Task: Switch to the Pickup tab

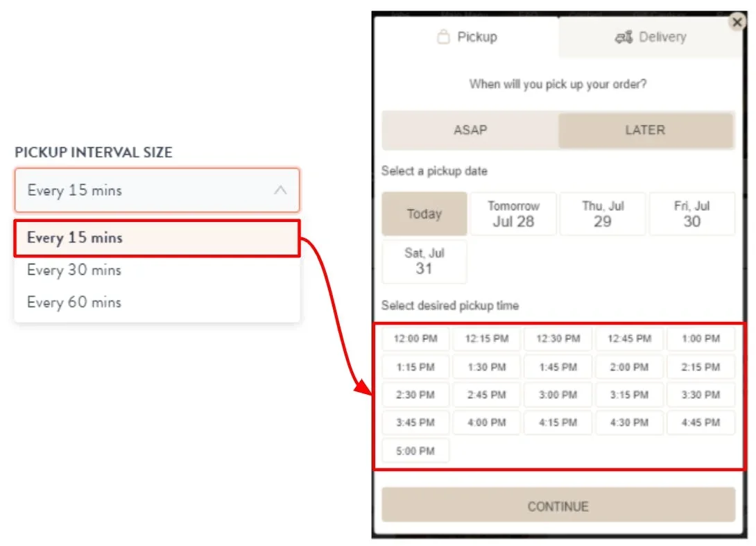Action: coord(466,37)
